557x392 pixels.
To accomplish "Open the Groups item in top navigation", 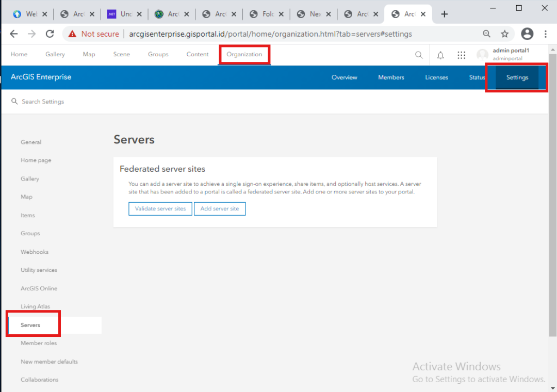I will click(x=158, y=54).
